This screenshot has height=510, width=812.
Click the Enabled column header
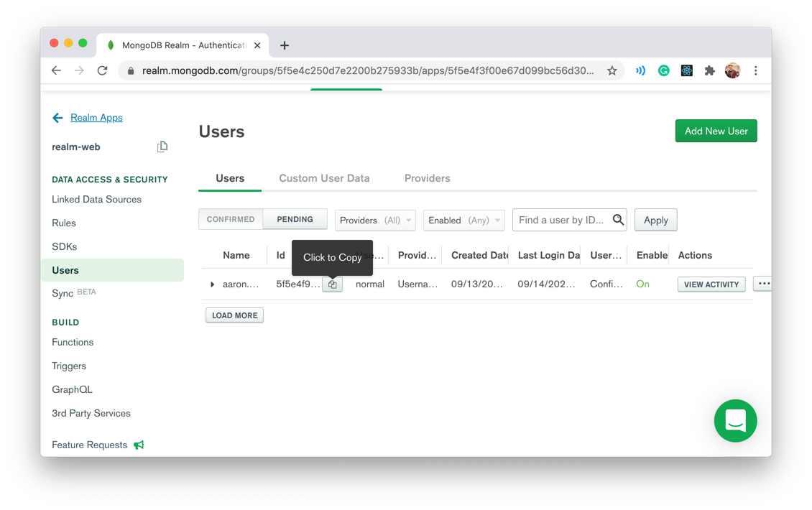(x=652, y=255)
